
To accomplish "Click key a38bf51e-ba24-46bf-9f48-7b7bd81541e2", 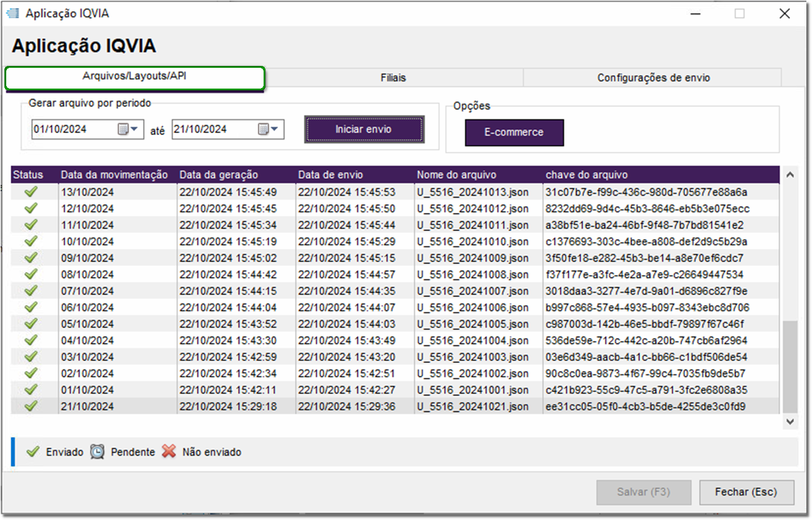I will [644, 224].
